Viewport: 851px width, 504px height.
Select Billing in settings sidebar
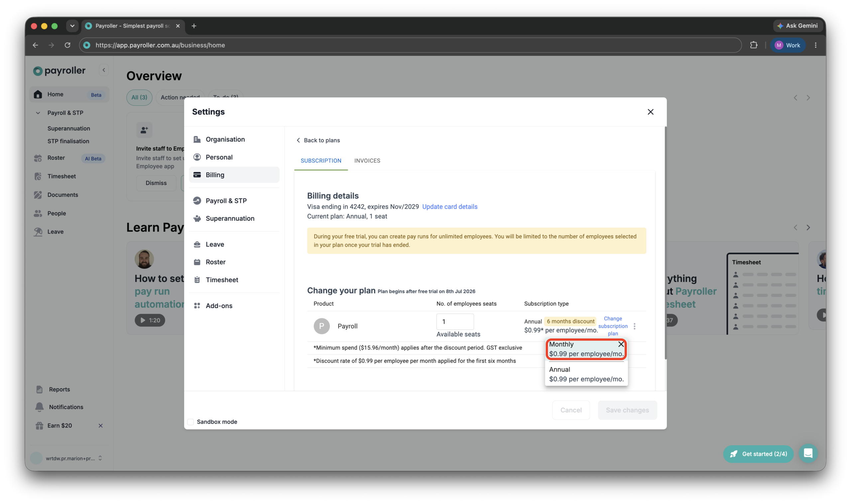point(234,174)
